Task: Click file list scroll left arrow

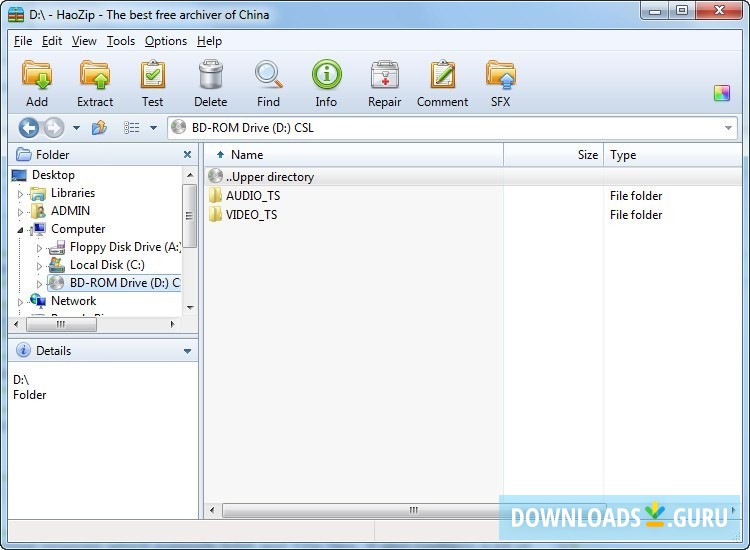Action: pos(212,511)
